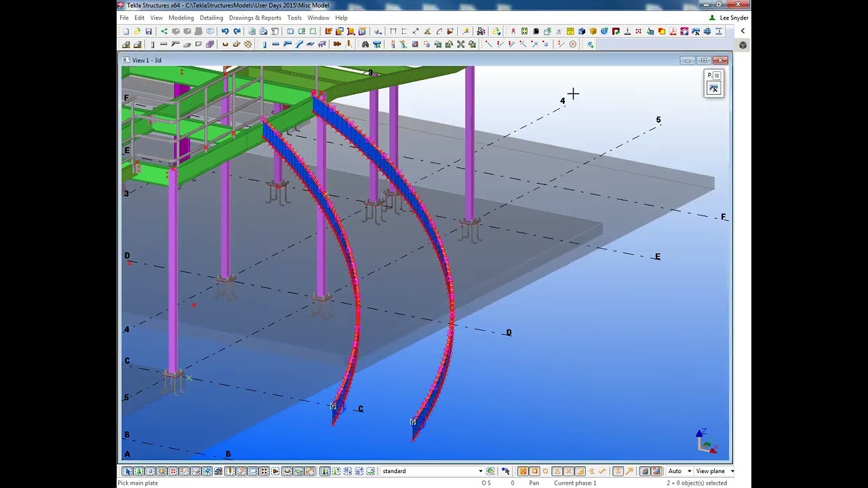Toggle the Select all selection switch

[x=128, y=471]
